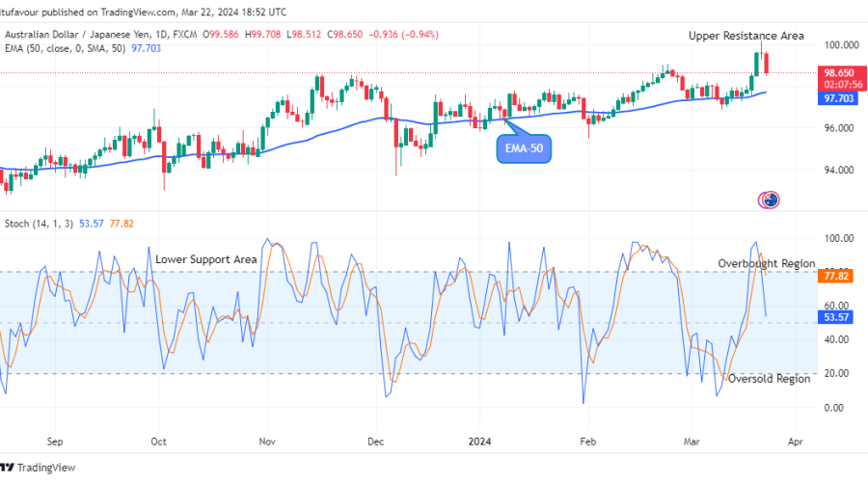Image resolution: width=868 pixels, height=482 pixels.
Task: Select the red 98.650 current price tag
Action: tap(838, 72)
